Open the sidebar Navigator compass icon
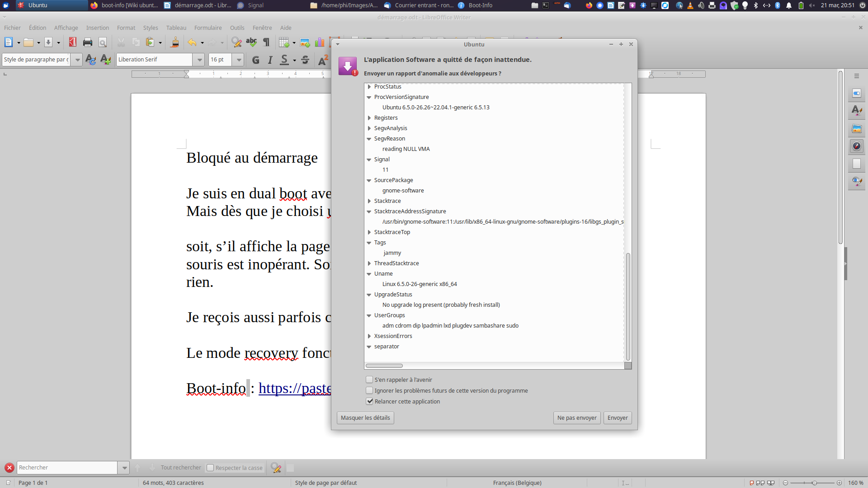This screenshot has width=868, height=488. [857, 146]
